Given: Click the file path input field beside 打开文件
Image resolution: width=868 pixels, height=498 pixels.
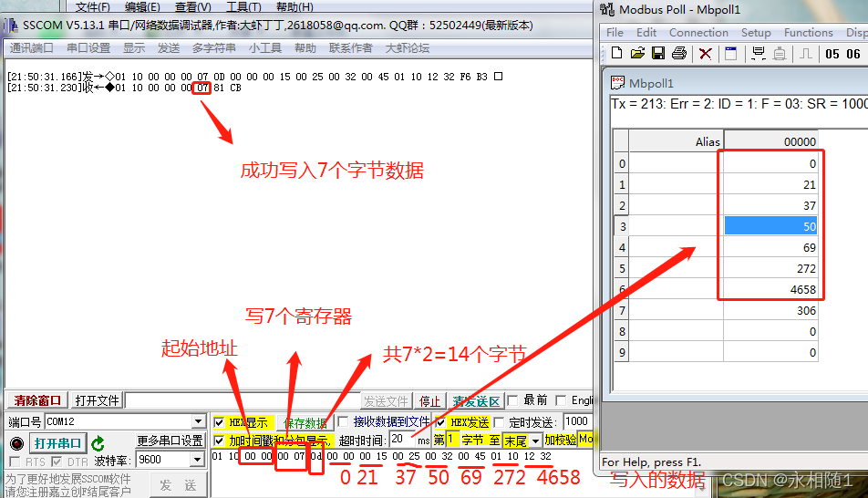Looking at the screenshot, I should coord(243,400).
